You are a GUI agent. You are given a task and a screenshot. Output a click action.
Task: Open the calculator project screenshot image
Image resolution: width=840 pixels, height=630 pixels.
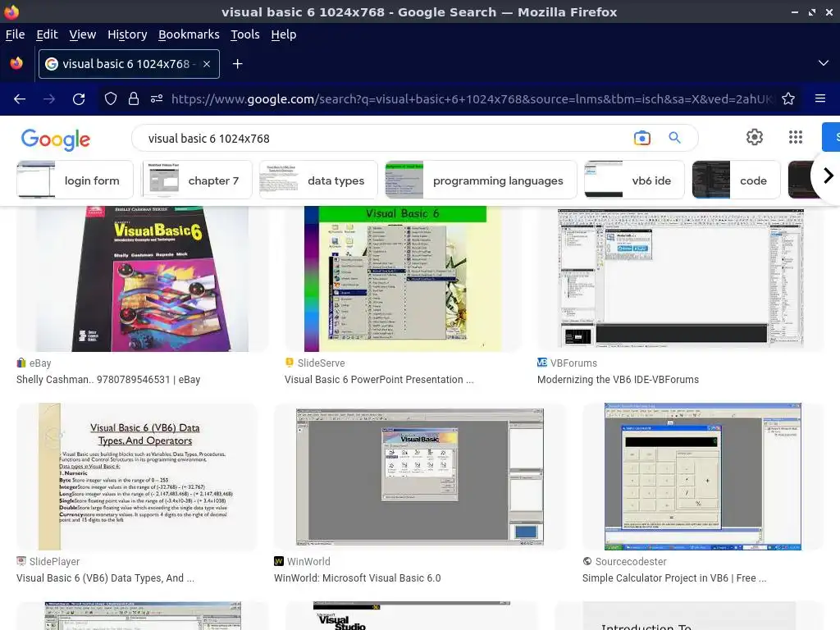(x=703, y=477)
